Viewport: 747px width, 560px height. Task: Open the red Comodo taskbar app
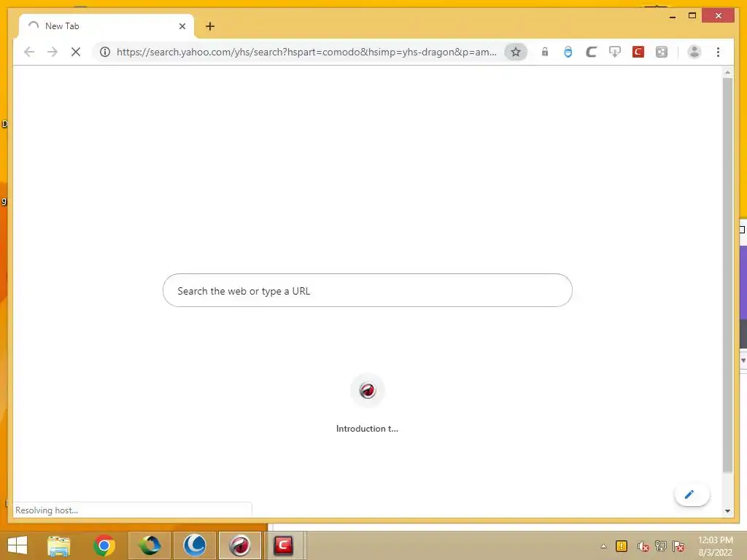[x=283, y=545]
